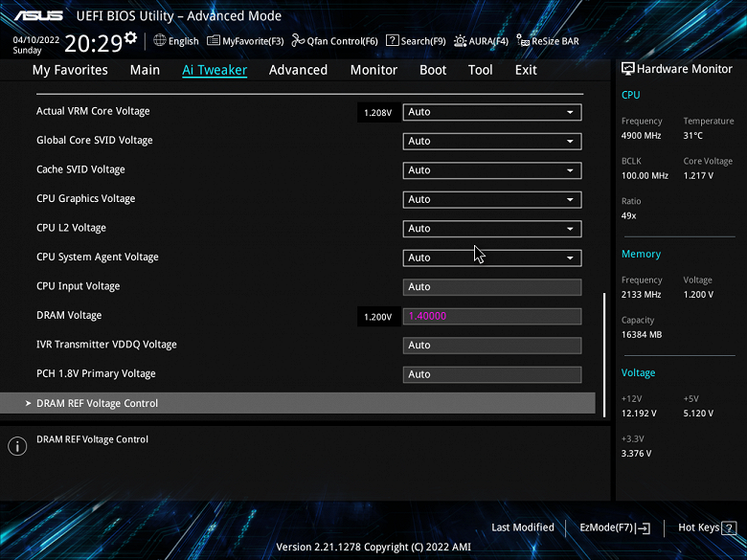Image resolution: width=747 pixels, height=560 pixels.
Task: Switch to Monitor tab
Action: [x=373, y=70]
